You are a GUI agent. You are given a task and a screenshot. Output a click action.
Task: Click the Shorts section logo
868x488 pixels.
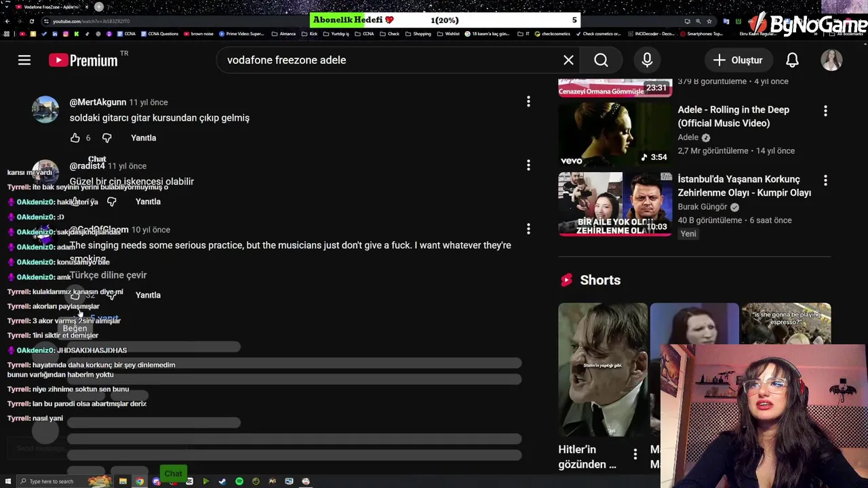pos(566,280)
